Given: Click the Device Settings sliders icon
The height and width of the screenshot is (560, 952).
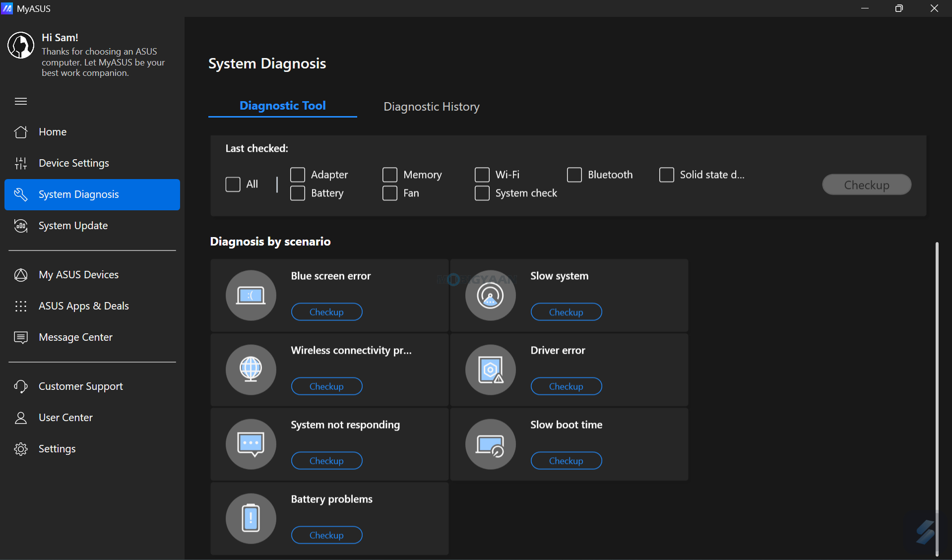Looking at the screenshot, I should coord(21,163).
